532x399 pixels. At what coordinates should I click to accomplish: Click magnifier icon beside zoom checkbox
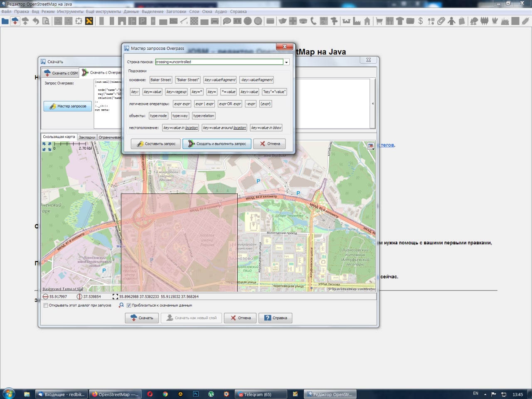pyautogui.click(x=121, y=305)
